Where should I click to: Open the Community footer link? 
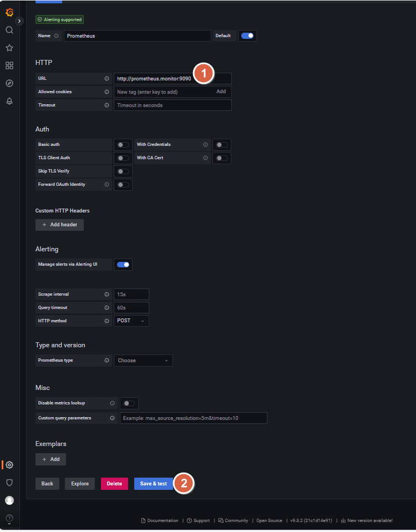[x=234, y=520]
